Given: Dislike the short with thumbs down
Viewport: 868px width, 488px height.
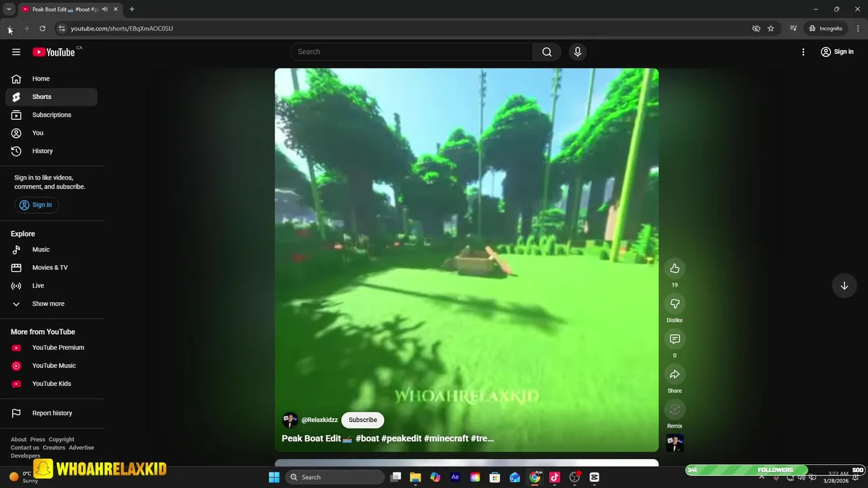Looking at the screenshot, I should [675, 304].
